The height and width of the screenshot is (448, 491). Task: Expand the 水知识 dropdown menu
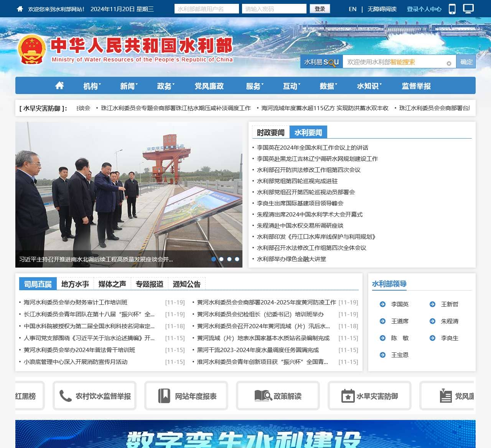369,86
